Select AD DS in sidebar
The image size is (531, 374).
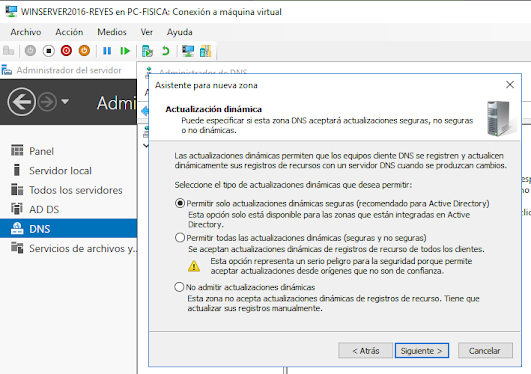(68, 209)
